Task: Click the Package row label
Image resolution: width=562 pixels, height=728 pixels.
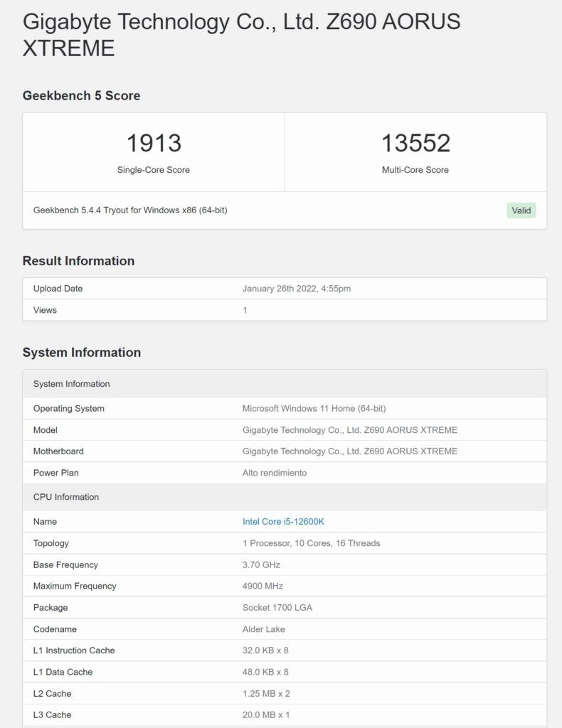Action: pos(51,607)
